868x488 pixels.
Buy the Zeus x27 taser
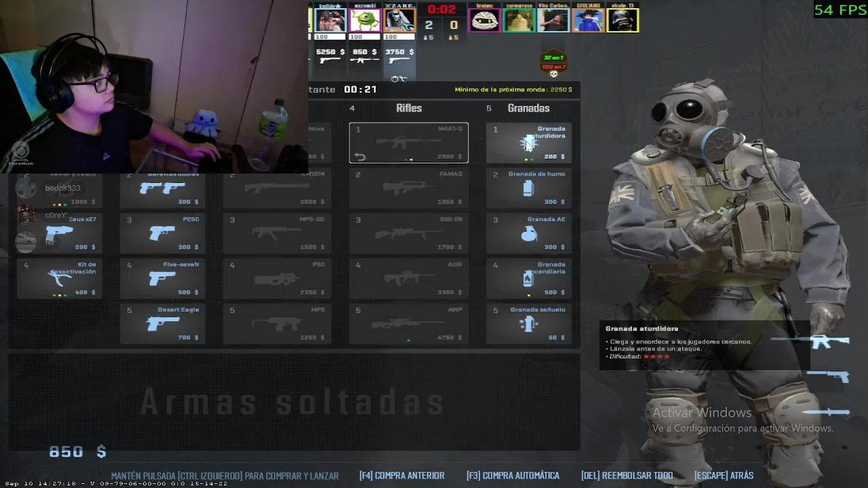click(60, 233)
